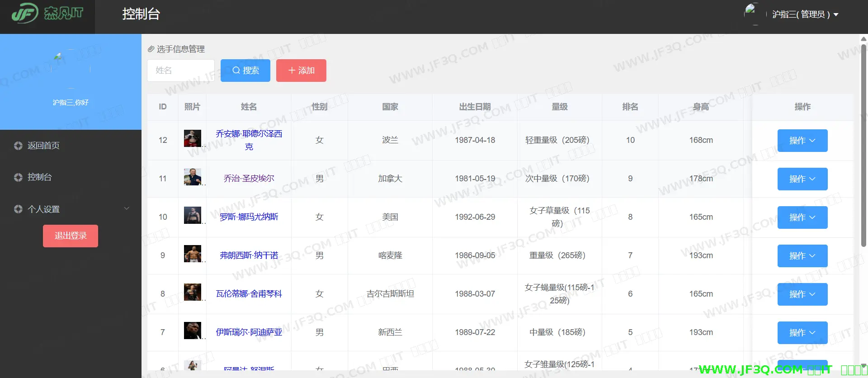
Task: Open 操作 dropdown for ID 10 row
Action: click(x=802, y=217)
